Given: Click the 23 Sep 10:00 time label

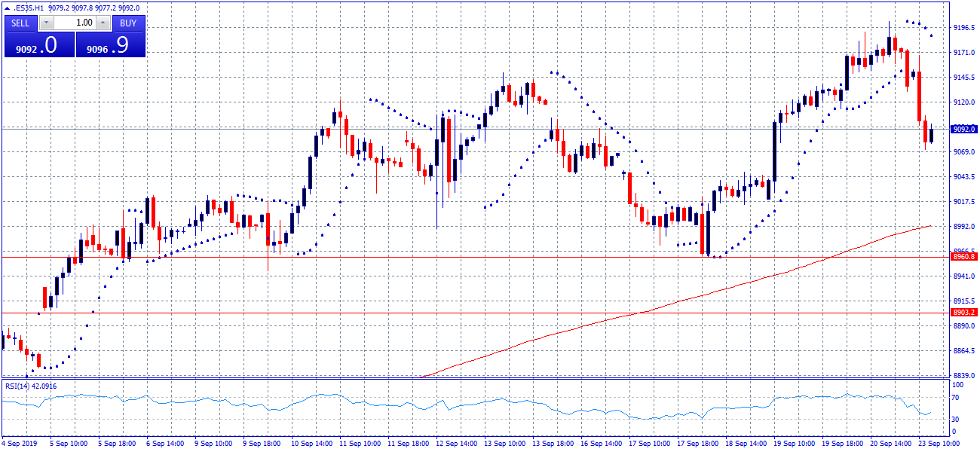Looking at the screenshot, I should point(940,444).
